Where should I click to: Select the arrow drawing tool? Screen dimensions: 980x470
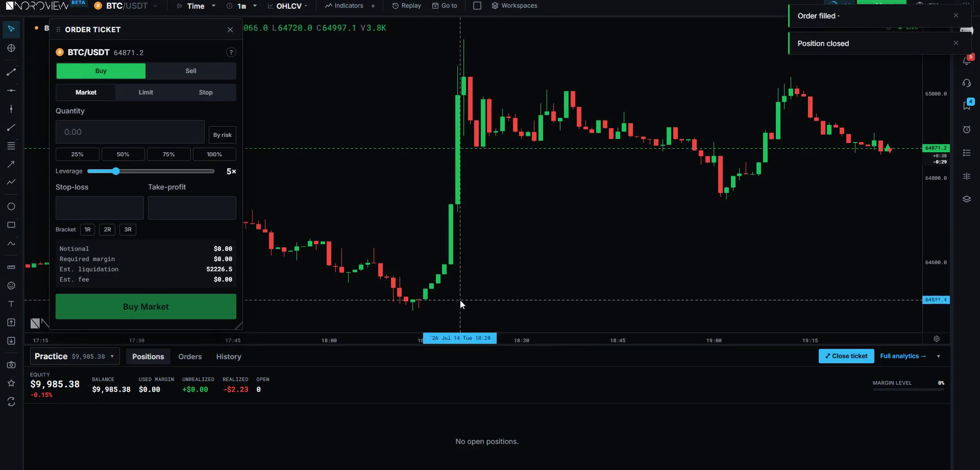coord(11,164)
